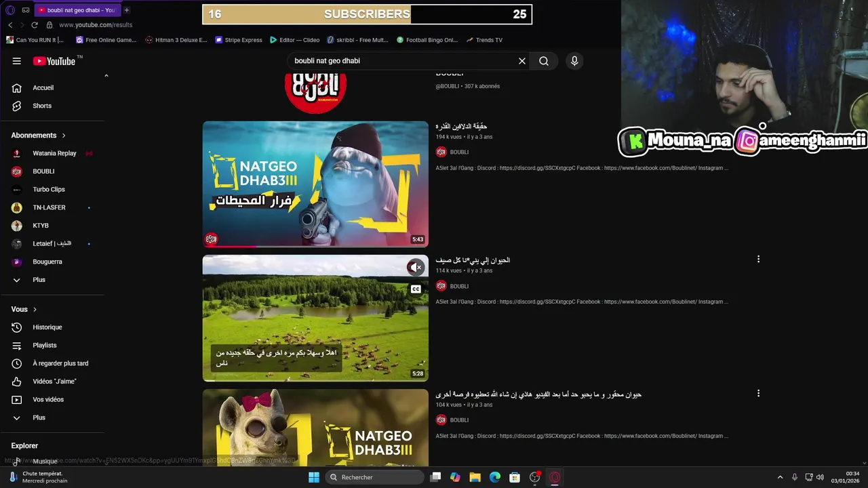
Task: Open options for 104 k vues video
Action: pos(758,393)
